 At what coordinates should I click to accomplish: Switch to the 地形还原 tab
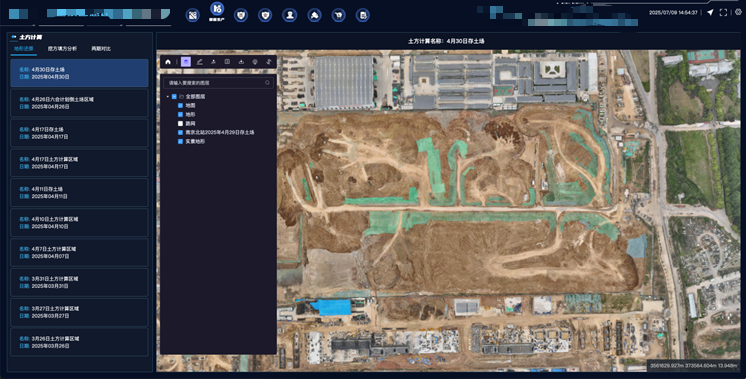click(23, 49)
